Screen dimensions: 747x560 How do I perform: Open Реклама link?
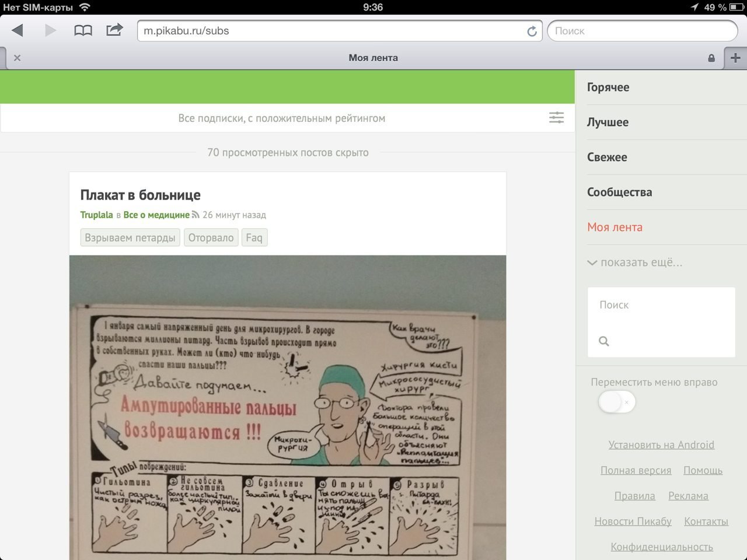click(x=688, y=496)
